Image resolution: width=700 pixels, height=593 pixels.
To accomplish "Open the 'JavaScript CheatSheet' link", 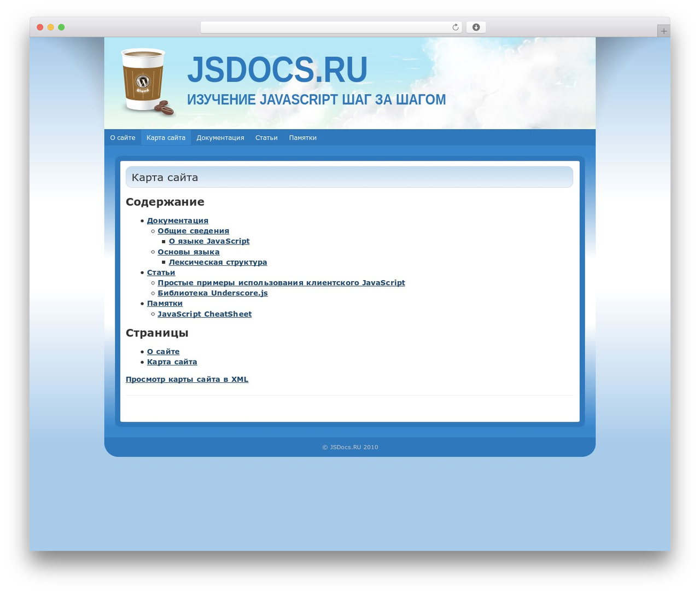I will coord(205,314).
